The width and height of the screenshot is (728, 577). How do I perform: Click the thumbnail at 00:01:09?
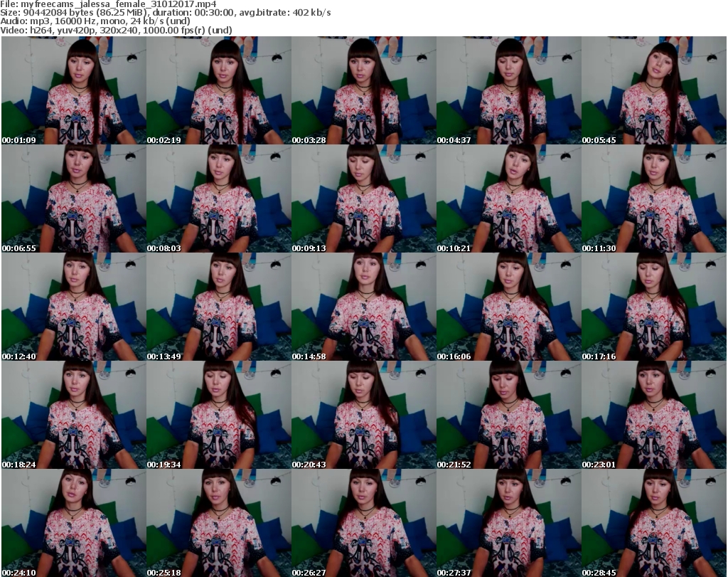74,90
